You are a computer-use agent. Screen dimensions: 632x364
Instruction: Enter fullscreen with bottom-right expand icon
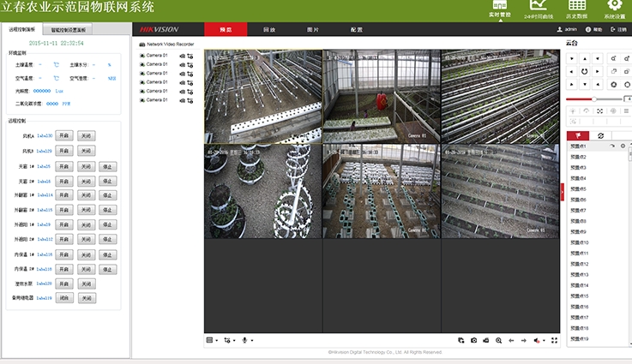(x=554, y=340)
